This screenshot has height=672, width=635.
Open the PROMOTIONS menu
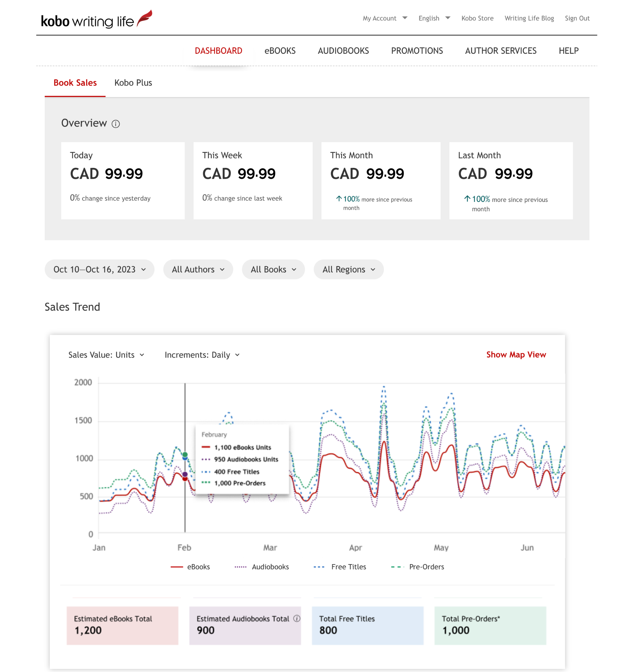[417, 51]
